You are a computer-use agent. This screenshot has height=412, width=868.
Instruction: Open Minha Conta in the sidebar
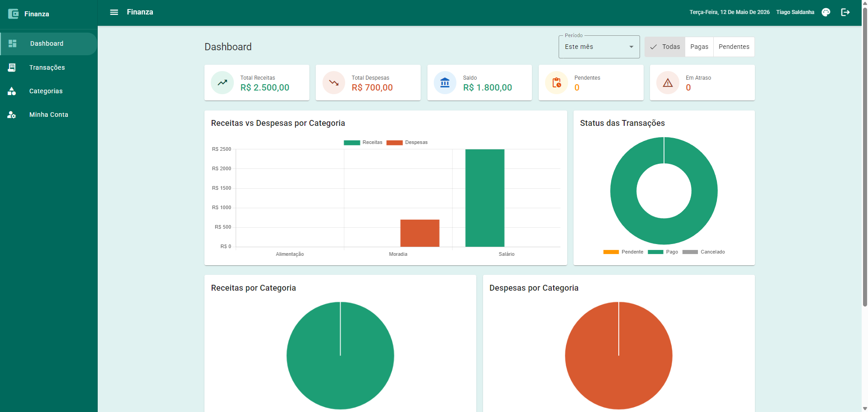tap(48, 115)
